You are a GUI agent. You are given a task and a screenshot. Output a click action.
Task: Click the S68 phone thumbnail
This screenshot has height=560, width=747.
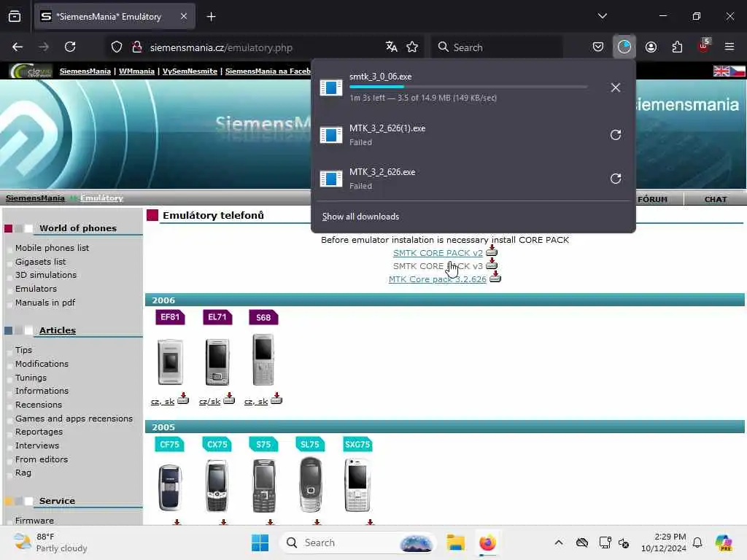pos(263,359)
